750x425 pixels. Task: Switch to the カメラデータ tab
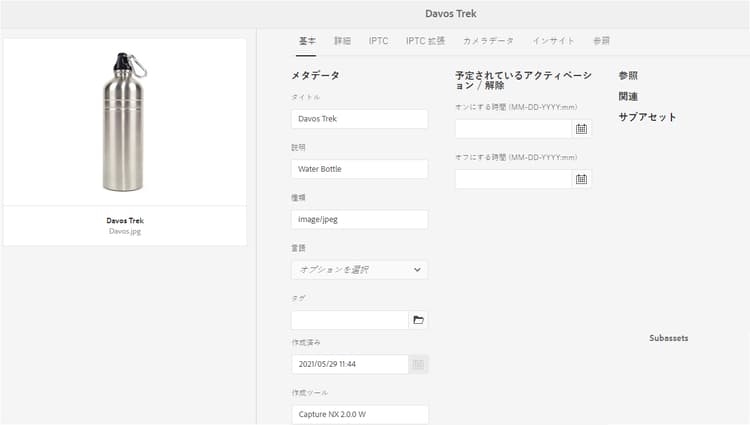click(488, 41)
